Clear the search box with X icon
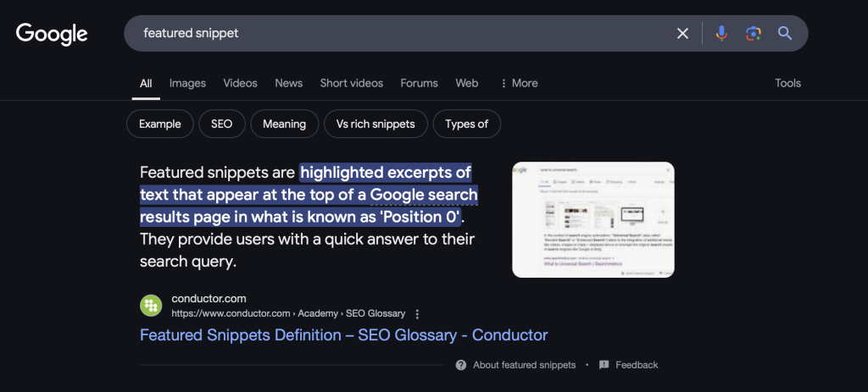This screenshot has width=868, height=392. click(682, 34)
